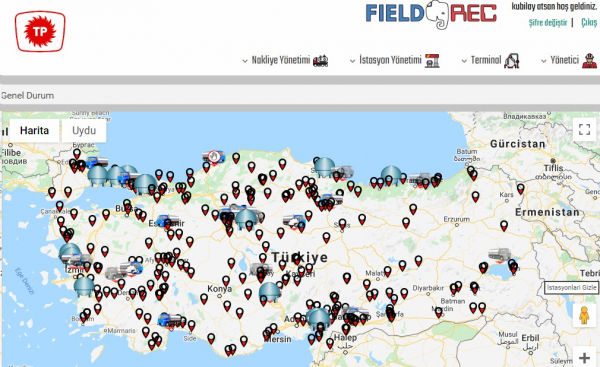Click the storage tank marker near Konya
Image resolution: width=600 pixels, height=367 pixels.
[x=269, y=292]
